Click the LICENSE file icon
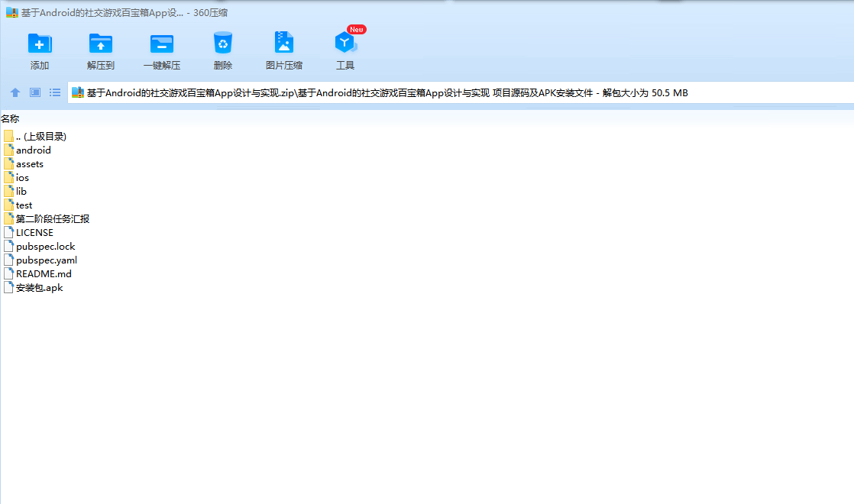Image resolution: width=854 pixels, height=504 pixels. (8, 232)
